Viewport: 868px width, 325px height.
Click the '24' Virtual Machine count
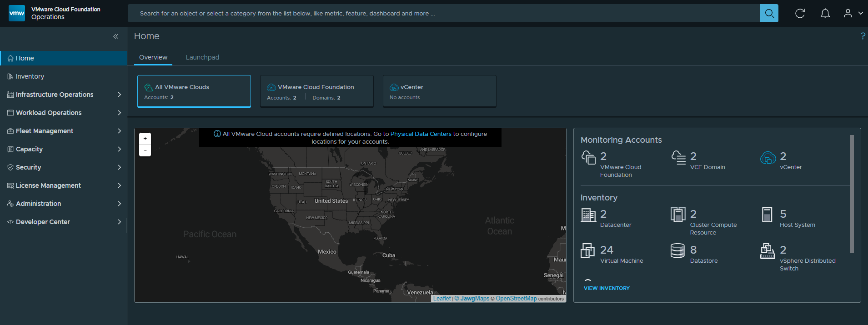coord(607,250)
